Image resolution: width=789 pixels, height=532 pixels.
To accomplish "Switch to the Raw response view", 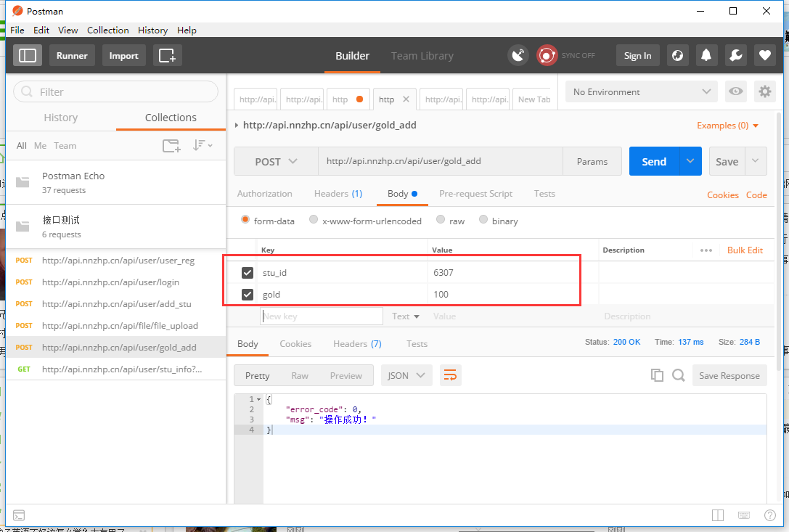I will pos(299,375).
